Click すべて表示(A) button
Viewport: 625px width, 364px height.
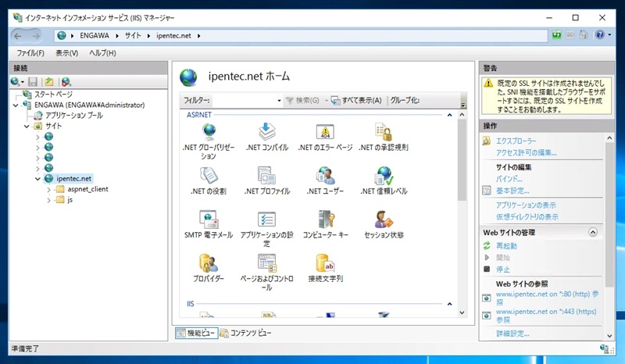click(356, 101)
